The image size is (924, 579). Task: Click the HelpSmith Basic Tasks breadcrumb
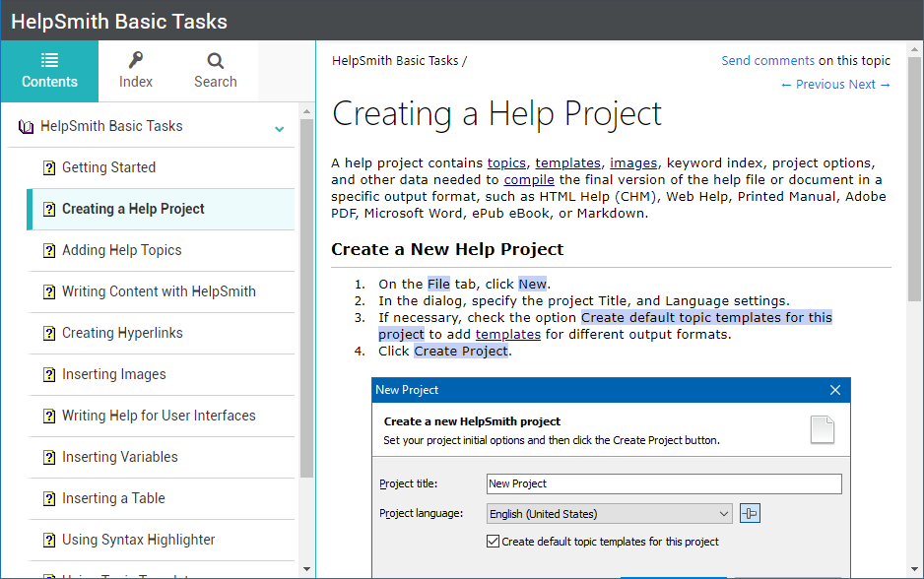click(395, 61)
